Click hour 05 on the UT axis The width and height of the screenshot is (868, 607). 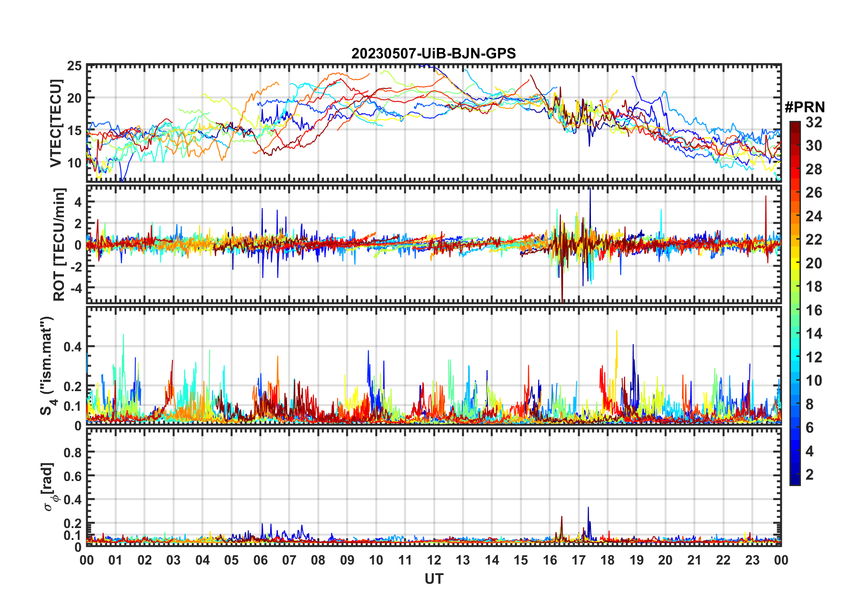pyautogui.click(x=231, y=560)
